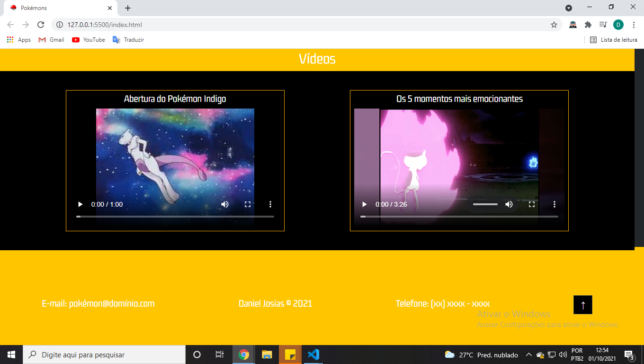Go back with the browser back arrow
Viewport: 644px width, 364px height.
click(x=10, y=25)
